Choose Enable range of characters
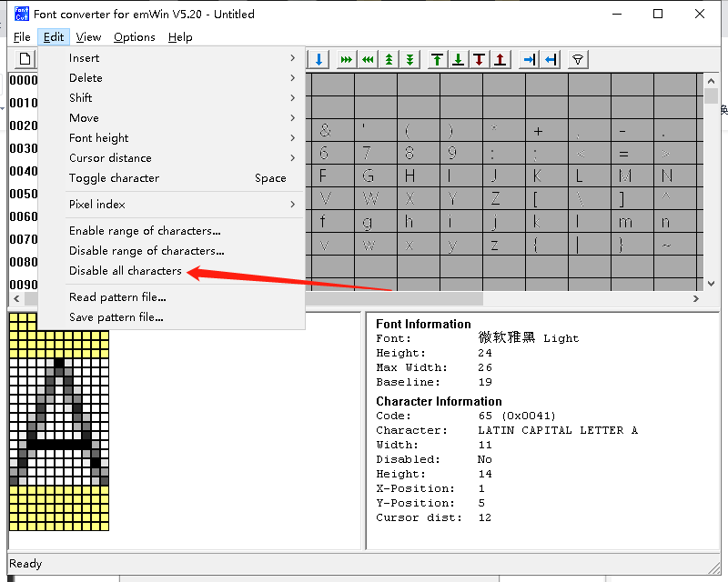 tap(145, 231)
